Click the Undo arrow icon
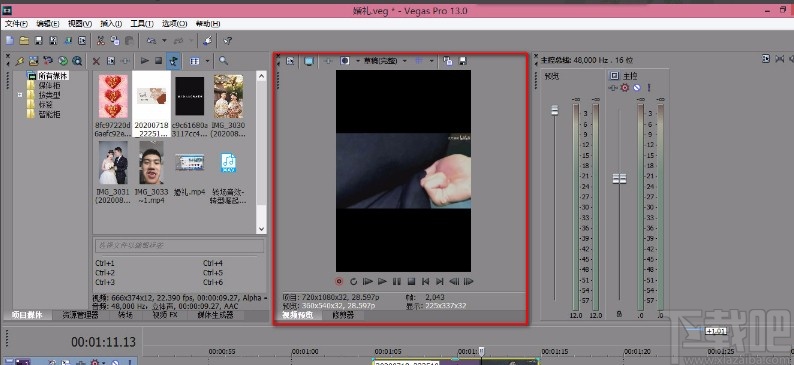 (151, 40)
